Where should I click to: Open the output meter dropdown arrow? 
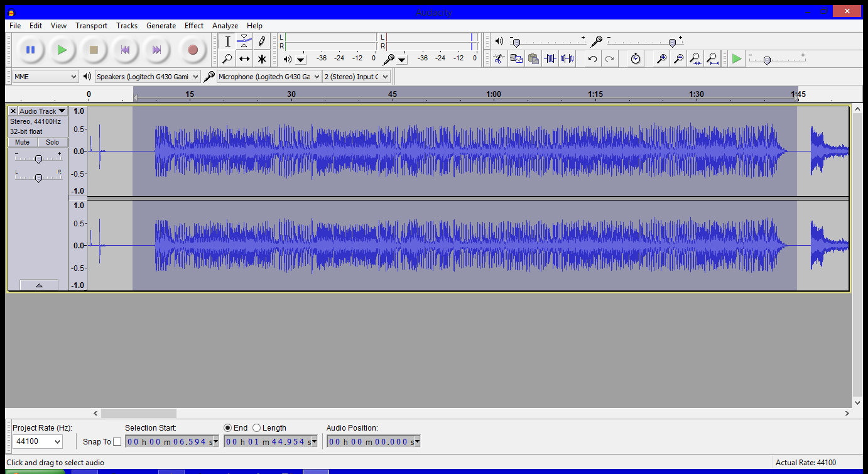301,60
